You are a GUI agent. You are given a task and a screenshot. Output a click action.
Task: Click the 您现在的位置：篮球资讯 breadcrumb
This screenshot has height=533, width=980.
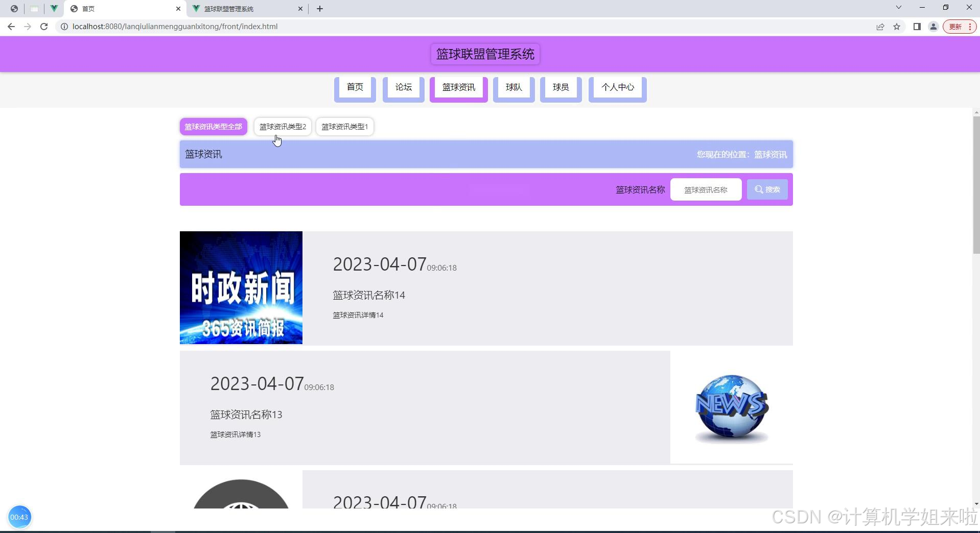click(742, 154)
